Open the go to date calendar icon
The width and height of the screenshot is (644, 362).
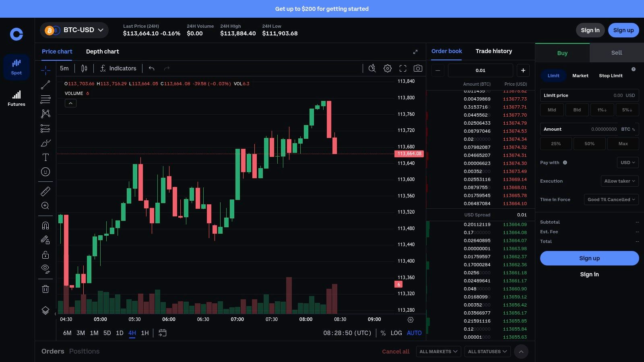163,333
